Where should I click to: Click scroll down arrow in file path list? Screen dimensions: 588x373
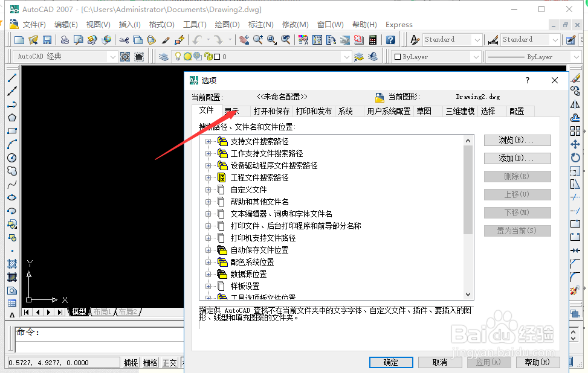[x=468, y=295]
